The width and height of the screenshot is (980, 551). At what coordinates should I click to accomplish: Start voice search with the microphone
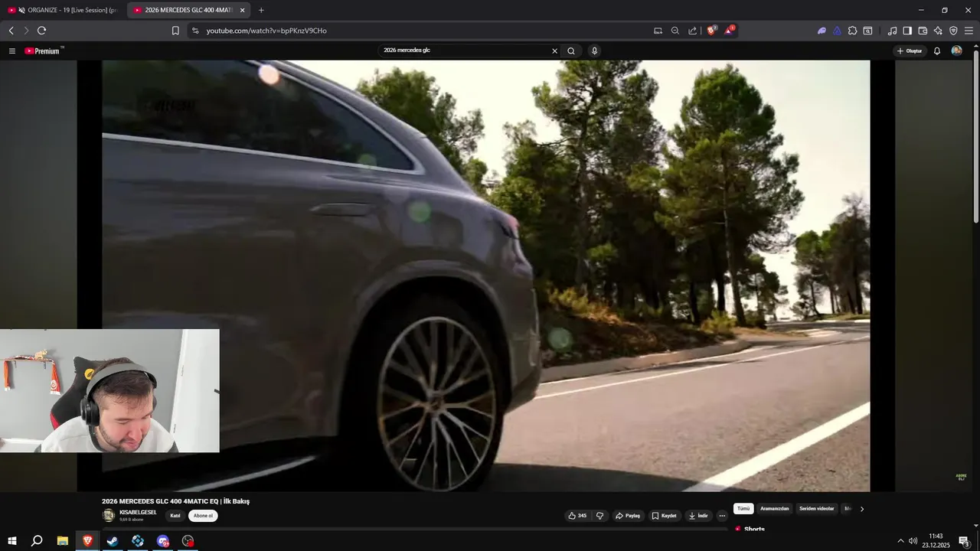[x=594, y=51]
